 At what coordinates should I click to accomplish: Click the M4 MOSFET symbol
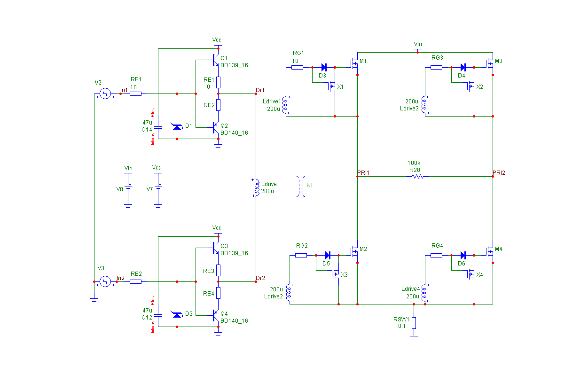tap(489, 252)
